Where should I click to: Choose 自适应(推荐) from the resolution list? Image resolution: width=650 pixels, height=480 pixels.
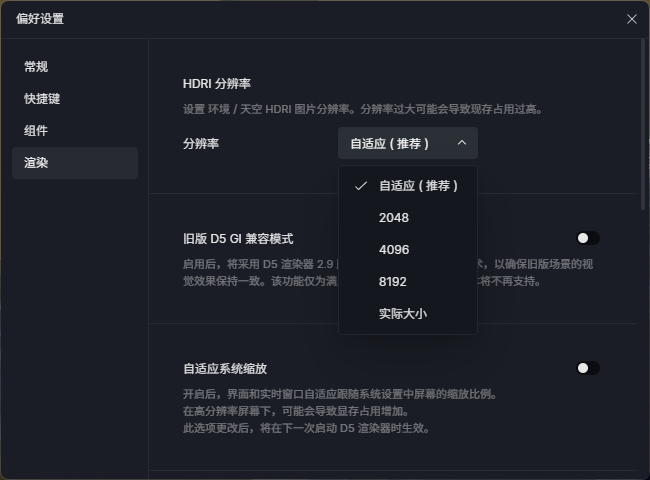tap(418, 186)
